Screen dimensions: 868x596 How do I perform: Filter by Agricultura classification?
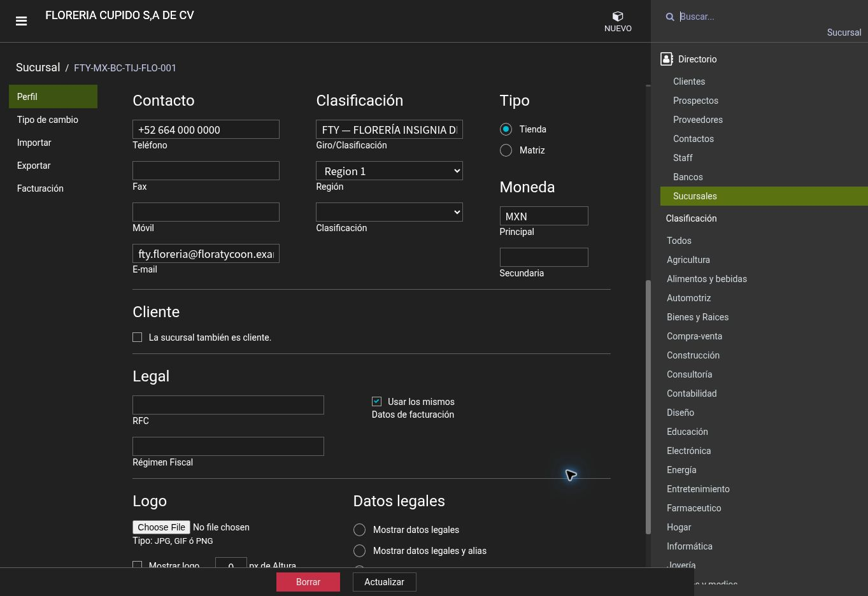(x=688, y=260)
